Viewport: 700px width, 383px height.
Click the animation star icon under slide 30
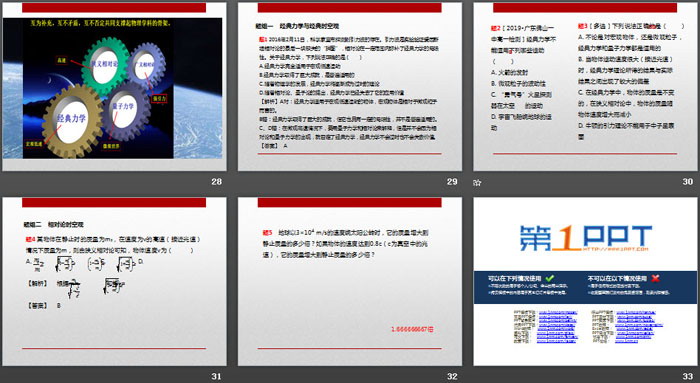click(477, 183)
